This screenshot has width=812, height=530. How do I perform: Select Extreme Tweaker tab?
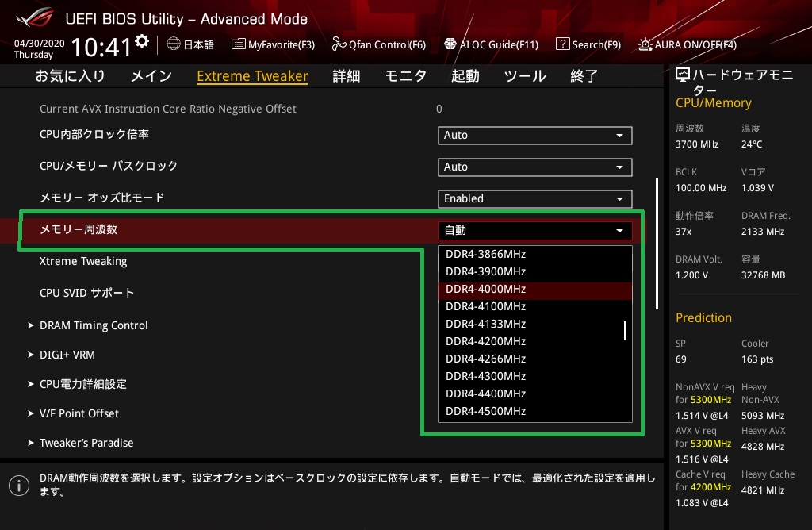click(253, 76)
